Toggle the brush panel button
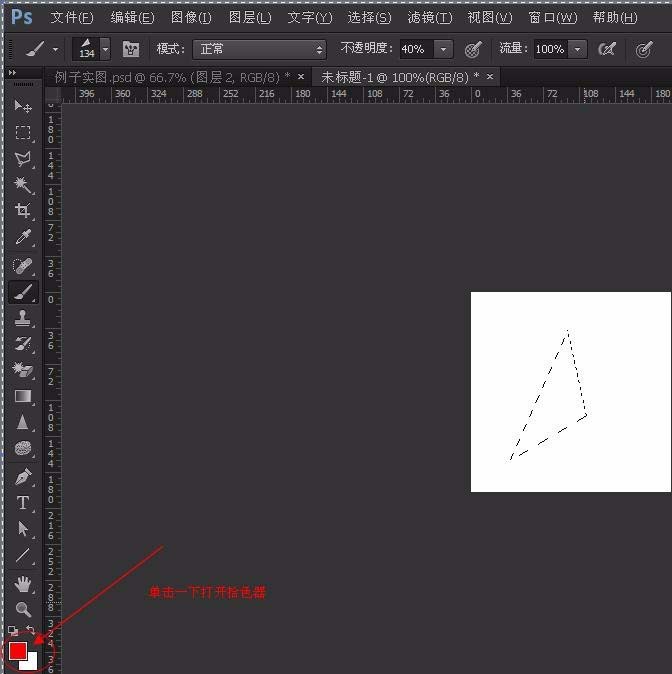Screen dimensions: 672x674 (x=130, y=49)
